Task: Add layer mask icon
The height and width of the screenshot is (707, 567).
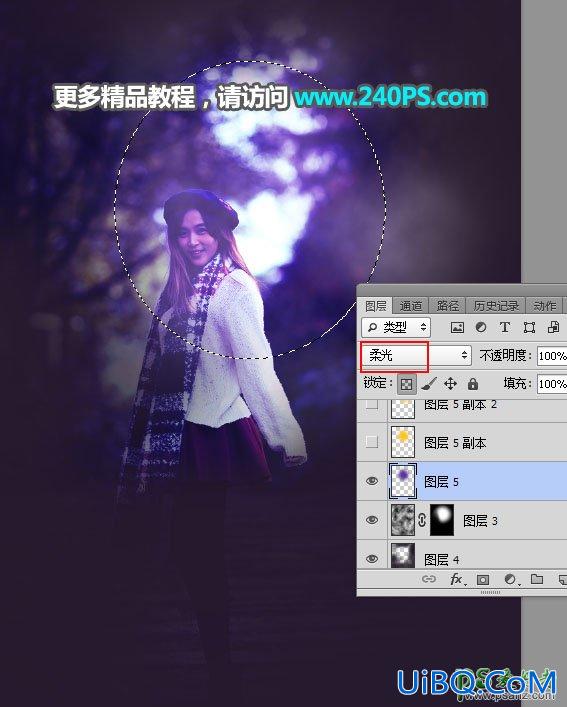Action: (x=483, y=579)
